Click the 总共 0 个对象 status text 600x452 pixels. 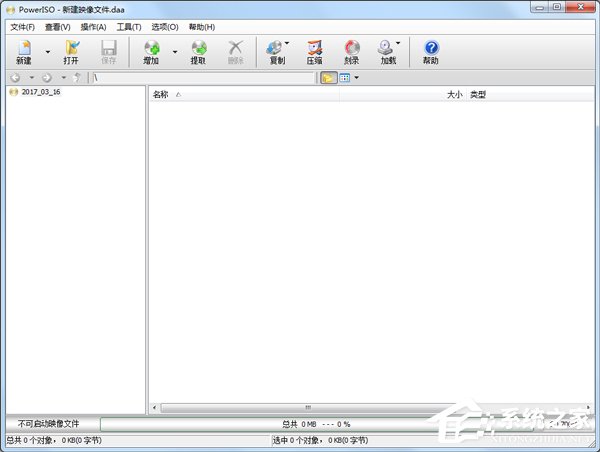pyautogui.click(x=54, y=441)
